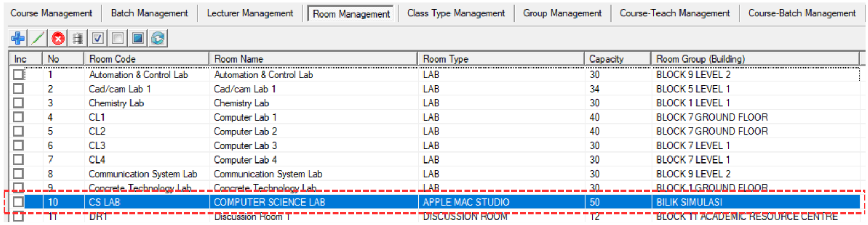
Task: Click the Room Type column header
Action: 501,59
